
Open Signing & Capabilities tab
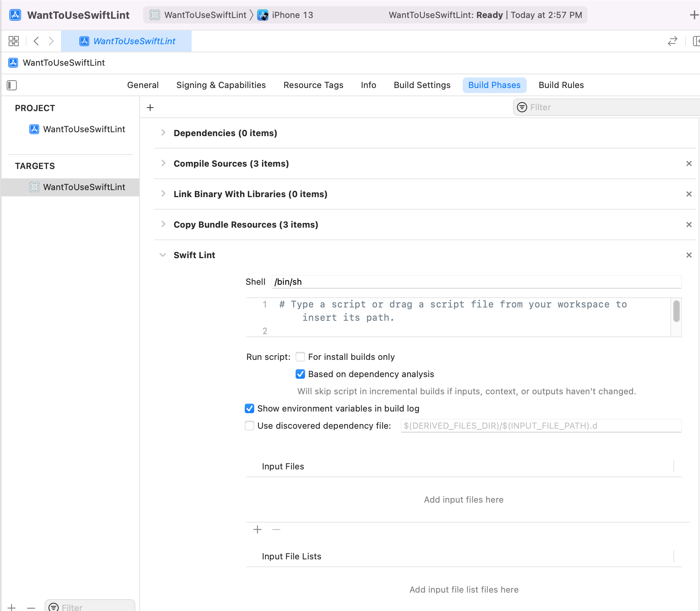(221, 85)
